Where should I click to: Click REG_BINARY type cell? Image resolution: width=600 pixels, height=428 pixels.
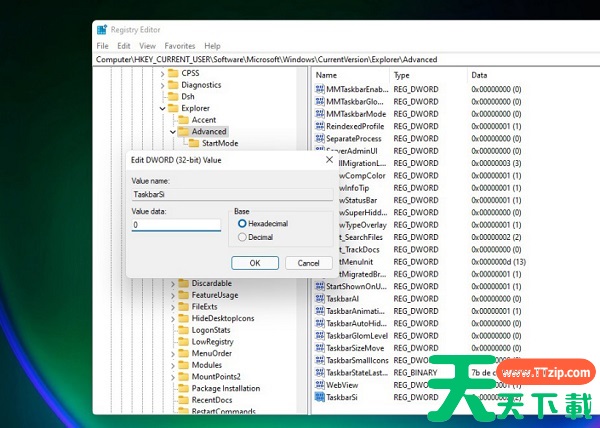coord(415,372)
